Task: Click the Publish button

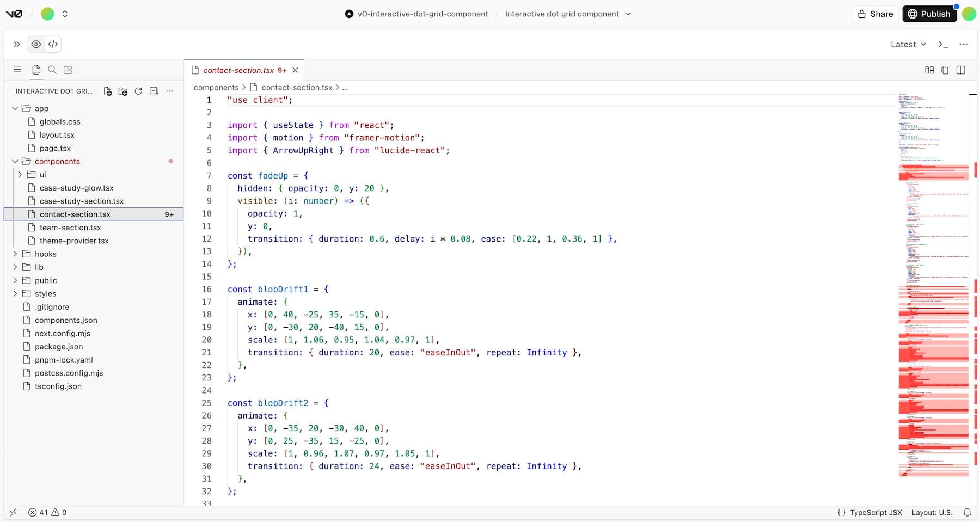Action: (929, 14)
